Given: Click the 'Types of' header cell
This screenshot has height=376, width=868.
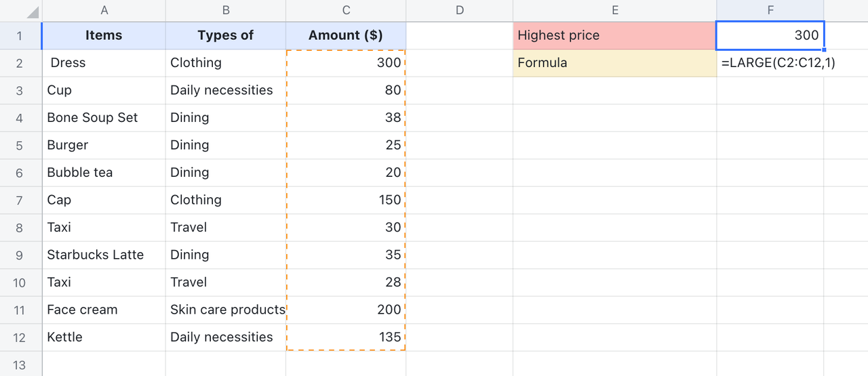Looking at the screenshot, I should [225, 35].
